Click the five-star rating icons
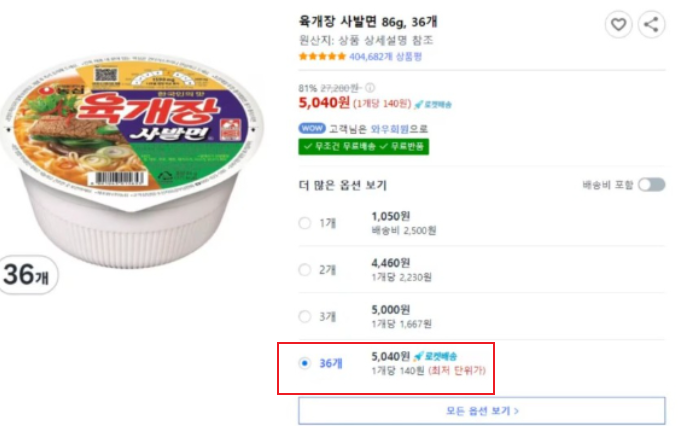The image size is (686, 433). [322, 58]
